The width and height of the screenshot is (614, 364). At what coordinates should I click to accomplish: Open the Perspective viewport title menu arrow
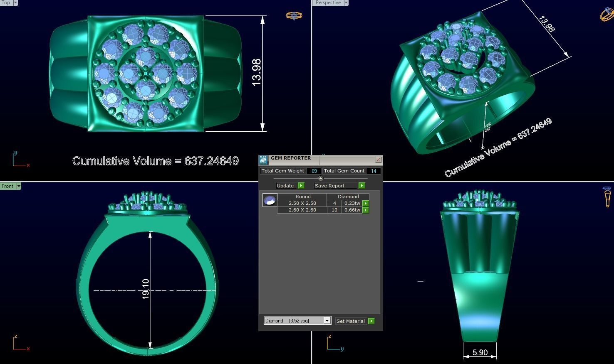point(346,2)
